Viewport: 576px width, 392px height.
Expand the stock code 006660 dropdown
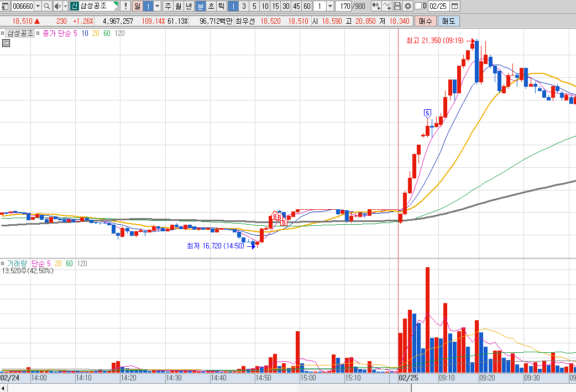[38, 6]
